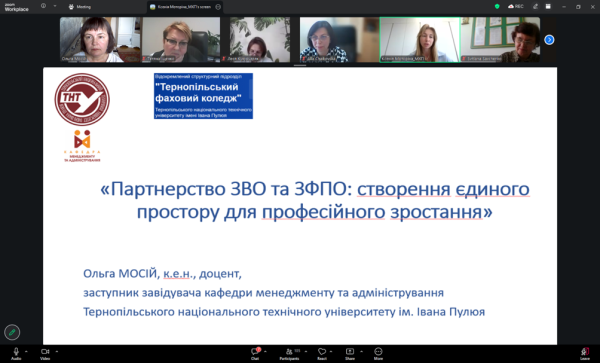Expand the Video options arrow

tap(57, 351)
